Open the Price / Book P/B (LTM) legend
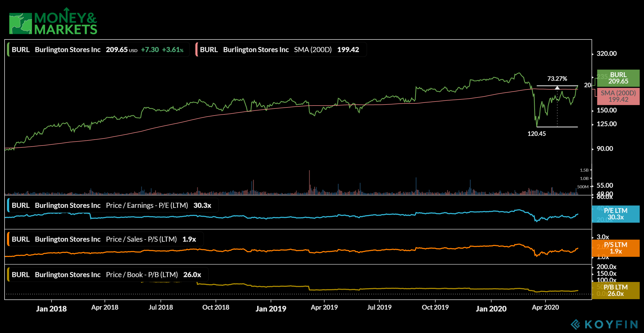 pyautogui.click(x=108, y=275)
